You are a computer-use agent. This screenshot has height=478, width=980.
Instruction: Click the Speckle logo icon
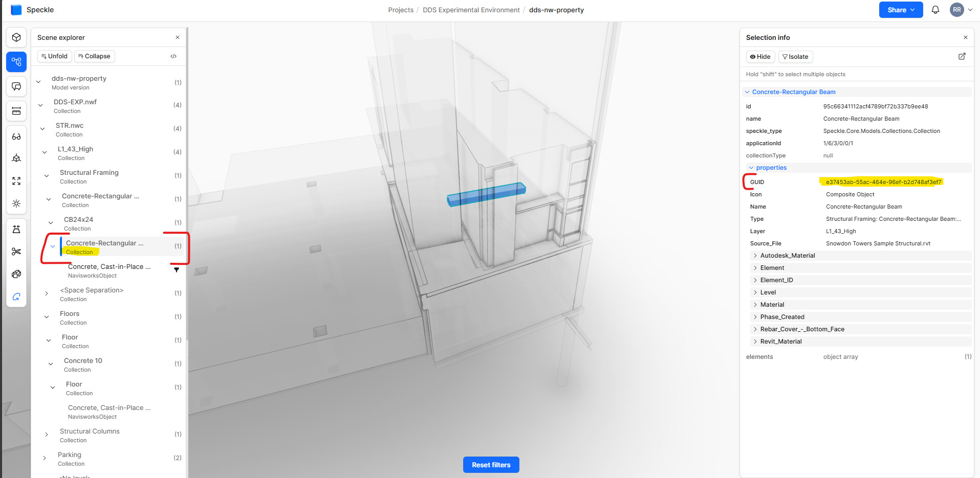pos(16,10)
